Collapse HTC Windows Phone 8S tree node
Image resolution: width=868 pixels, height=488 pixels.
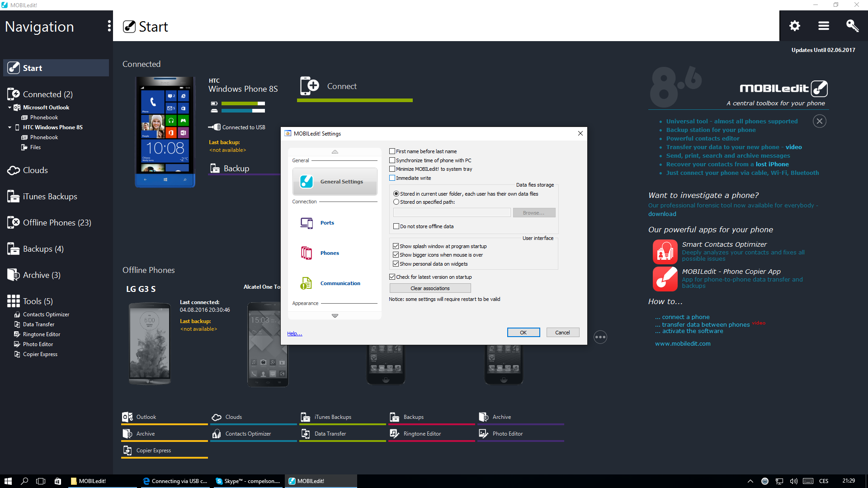[9, 127]
